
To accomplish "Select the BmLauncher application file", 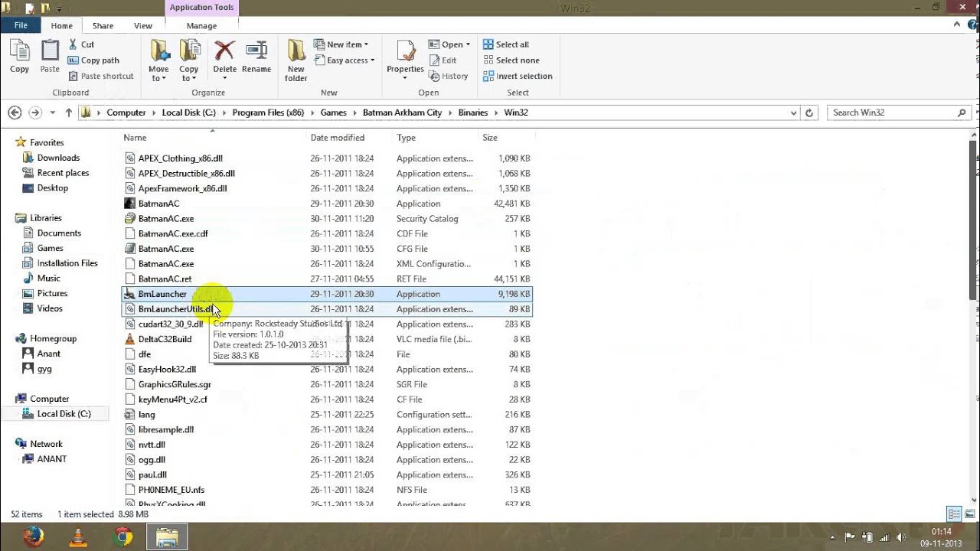I will pos(327,294).
